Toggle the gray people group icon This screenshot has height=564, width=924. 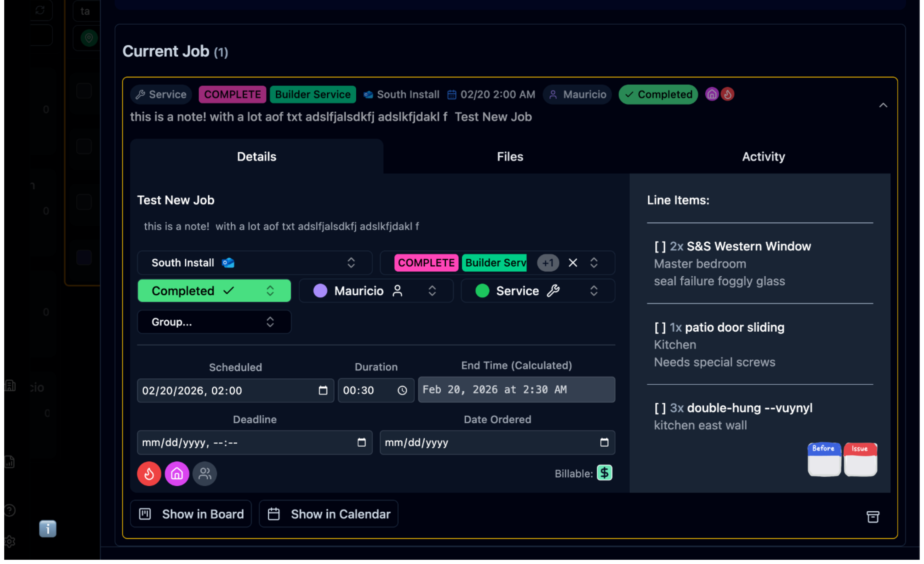(204, 474)
